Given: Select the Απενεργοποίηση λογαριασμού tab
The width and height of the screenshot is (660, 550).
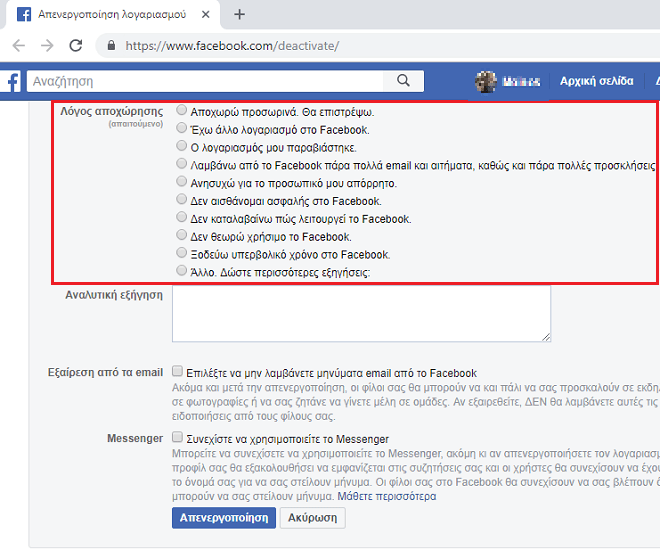Looking at the screenshot, I should 112,14.
